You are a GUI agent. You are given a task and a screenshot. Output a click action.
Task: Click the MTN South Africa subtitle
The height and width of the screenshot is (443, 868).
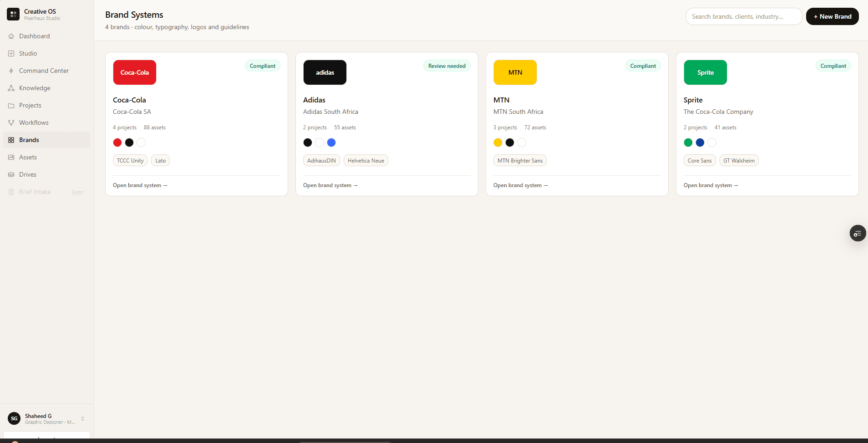tap(518, 112)
